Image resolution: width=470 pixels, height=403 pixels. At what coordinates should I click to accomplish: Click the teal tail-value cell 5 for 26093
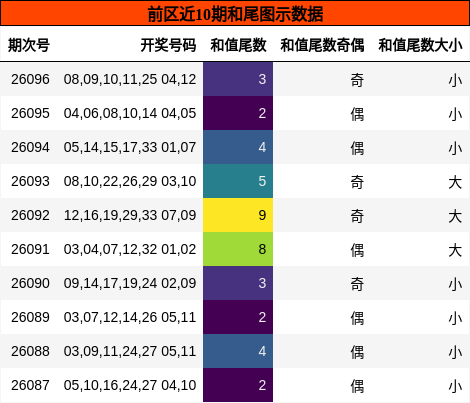coord(238,181)
